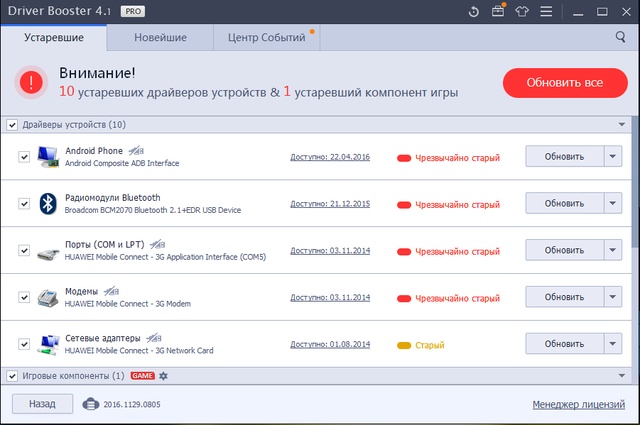Screen dimensions: 640x425
Task: Click the signed-driver badge next to Android Phone
Action: point(136,151)
